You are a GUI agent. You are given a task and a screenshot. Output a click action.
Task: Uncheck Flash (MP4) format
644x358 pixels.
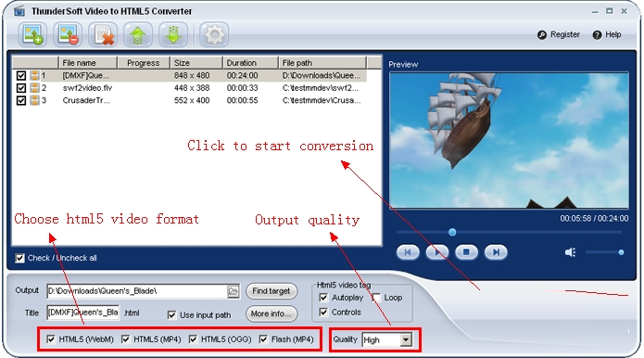263,339
